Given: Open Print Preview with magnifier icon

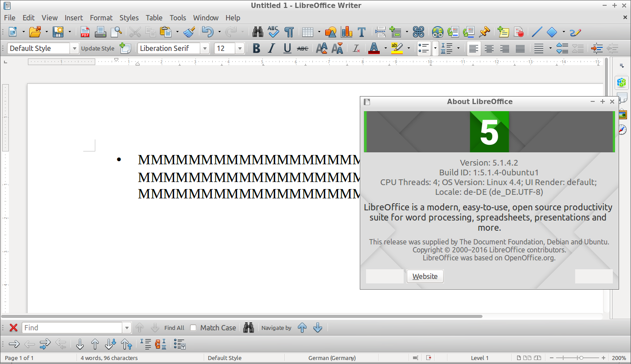Looking at the screenshot, I should [116, 32].
